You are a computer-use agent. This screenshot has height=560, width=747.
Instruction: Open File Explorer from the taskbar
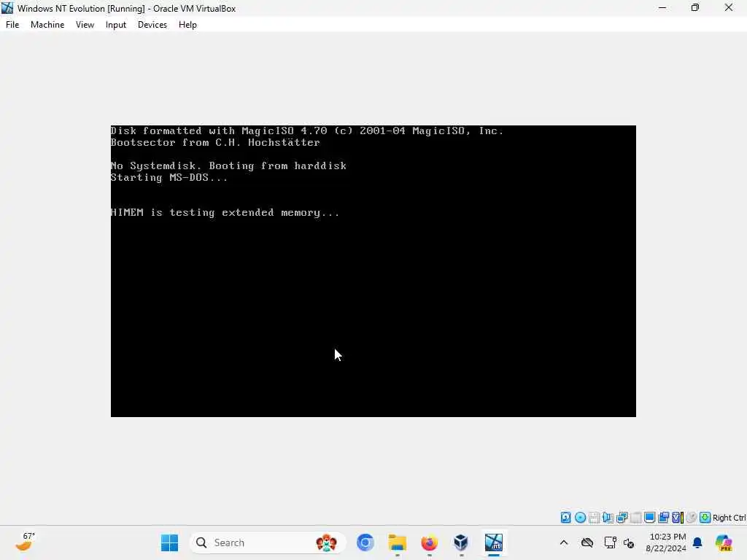(x=398, y=542)
